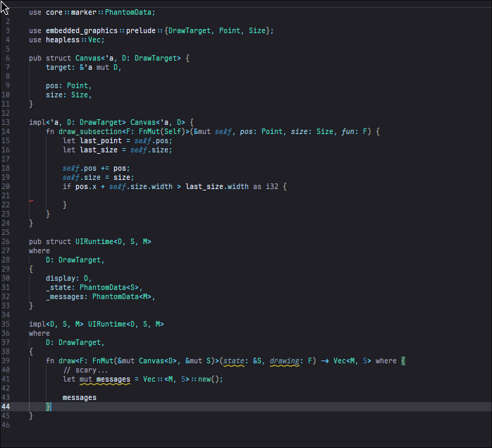Click 'messages' return expression on line 43
Image resolution: width=492 pixels, height=448 pixels.
pyautogui.click(x=80, y=398)
